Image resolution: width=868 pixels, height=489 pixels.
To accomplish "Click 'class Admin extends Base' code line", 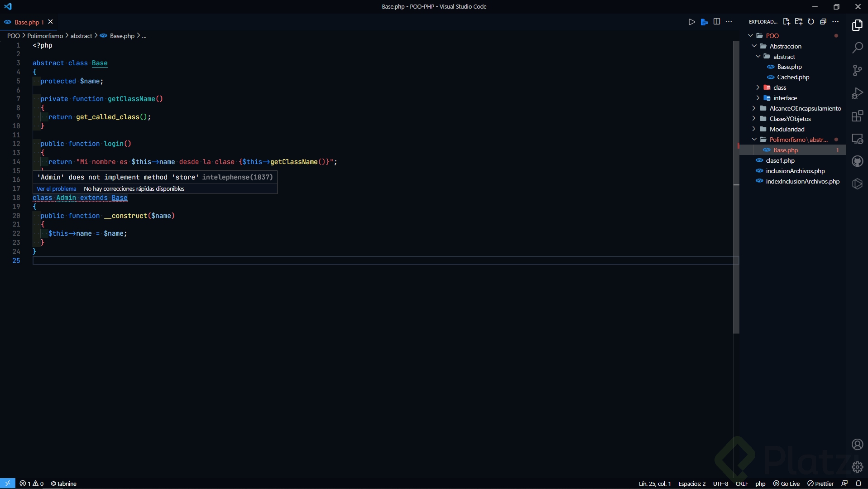I will coord(80,198).
